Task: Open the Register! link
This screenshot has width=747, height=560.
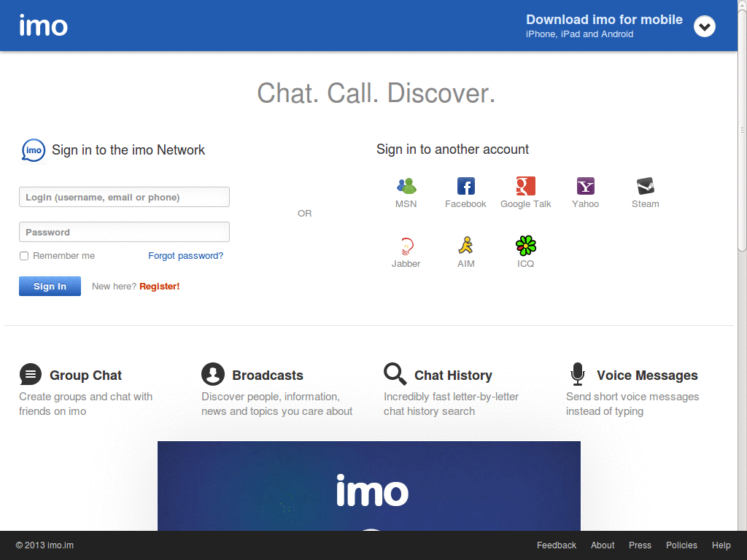Action: (x=160, y=286)
